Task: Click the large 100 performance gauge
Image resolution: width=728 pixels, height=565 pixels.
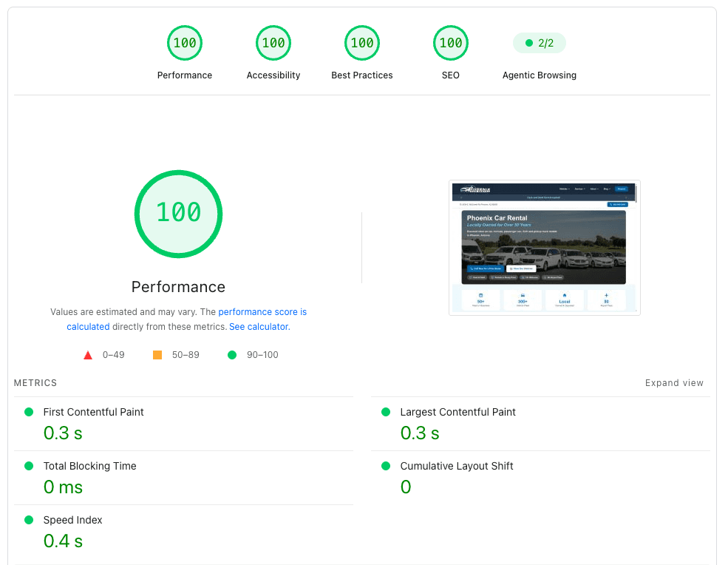Action: pos(178,214)
